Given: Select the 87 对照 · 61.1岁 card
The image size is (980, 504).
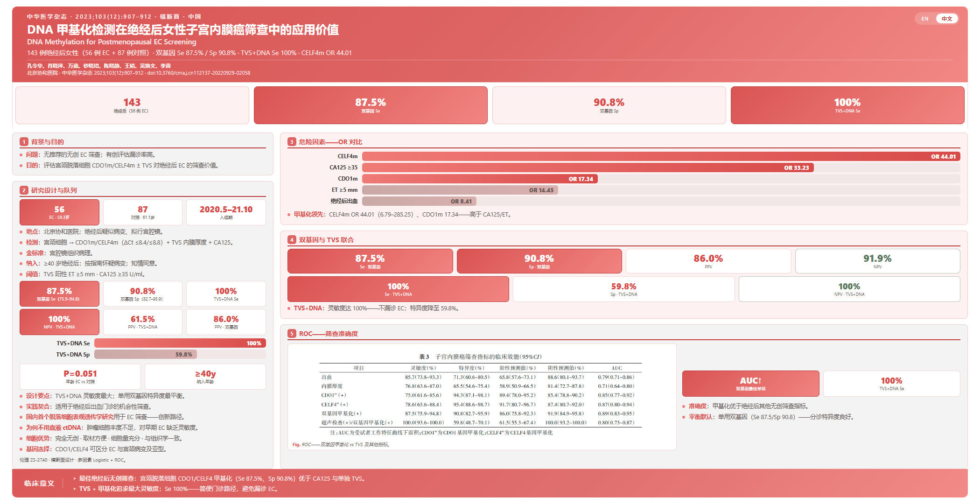Looking at the screenshot, I should coord(142,212).
